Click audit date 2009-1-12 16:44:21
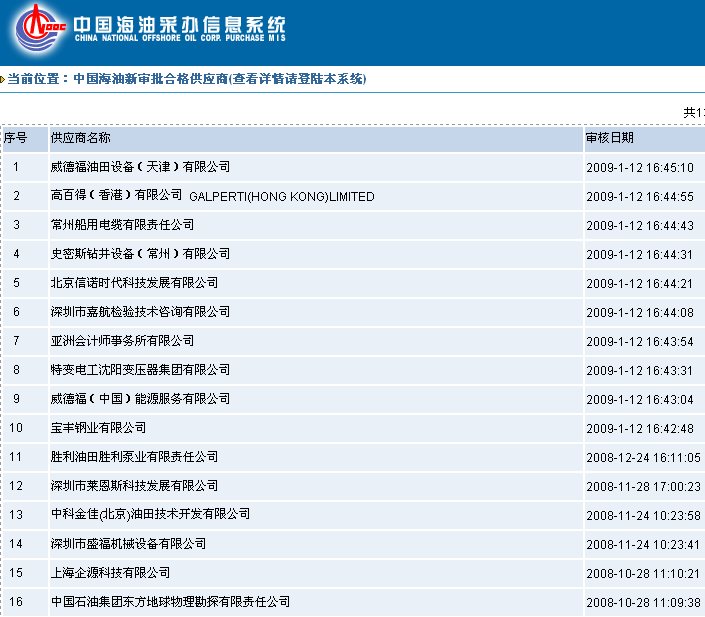The image size is (705, 617). pyautogui.click(x=639, y=284)
